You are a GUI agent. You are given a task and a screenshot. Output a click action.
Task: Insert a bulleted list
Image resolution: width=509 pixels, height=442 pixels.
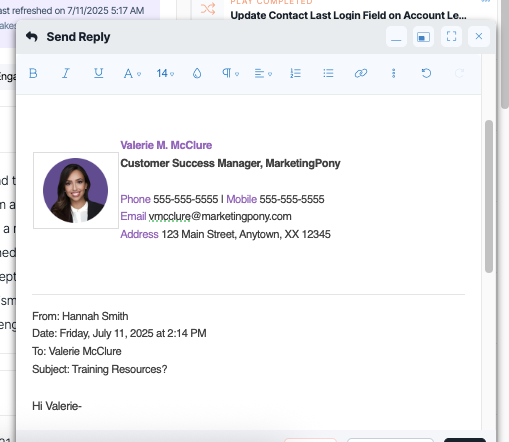328,73
